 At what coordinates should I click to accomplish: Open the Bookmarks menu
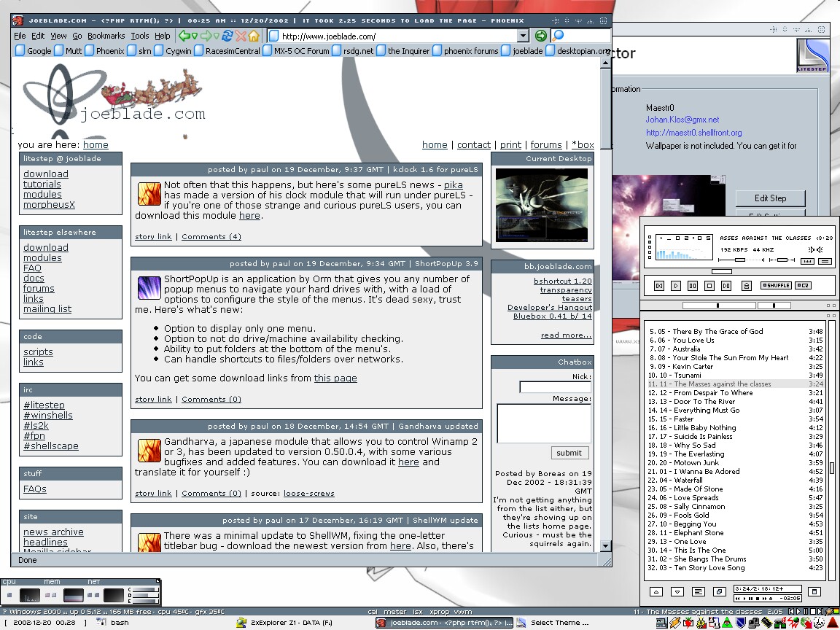point(106,36)
